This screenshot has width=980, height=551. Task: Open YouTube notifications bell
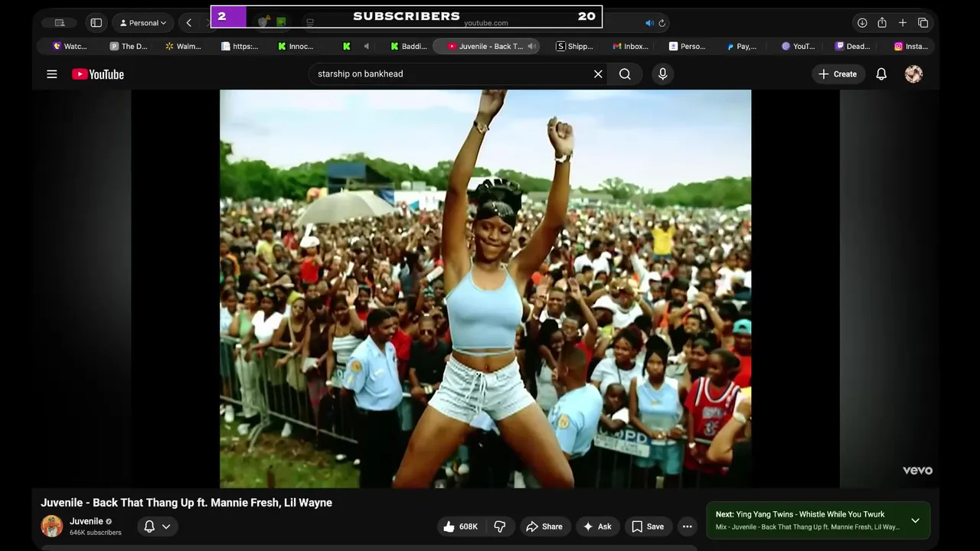881,74
